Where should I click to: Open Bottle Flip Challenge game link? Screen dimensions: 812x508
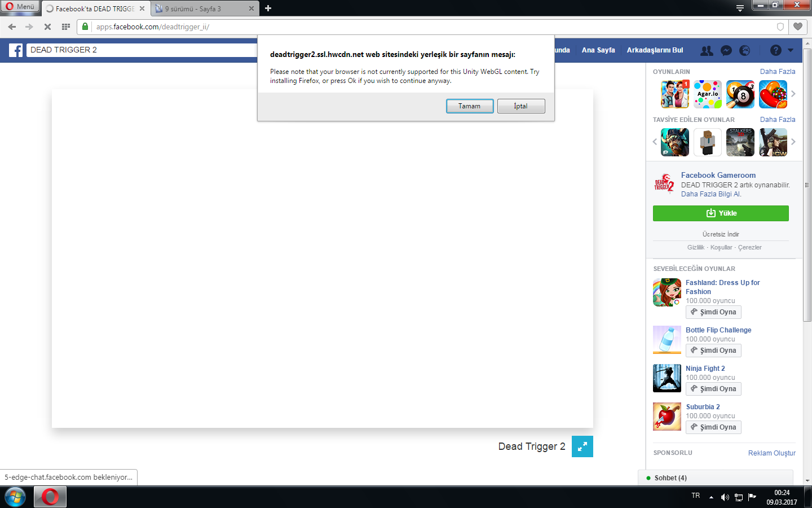coord(718,330)
